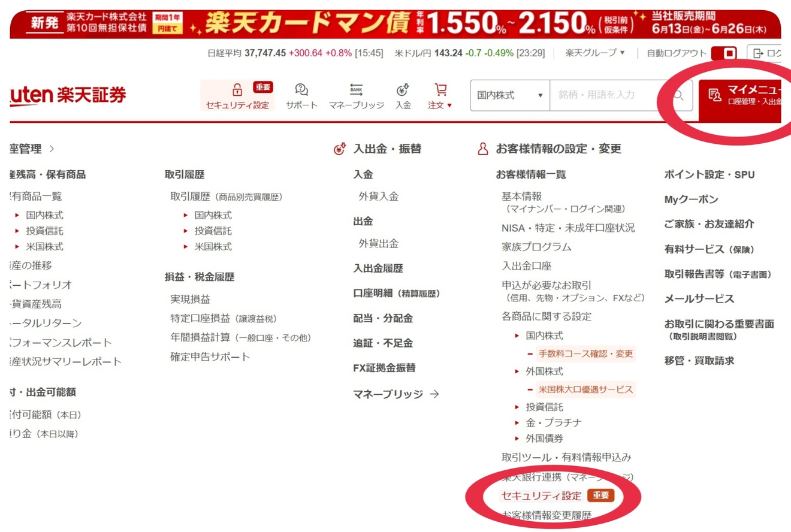Open 入出金口座 link

pos(526,266)
